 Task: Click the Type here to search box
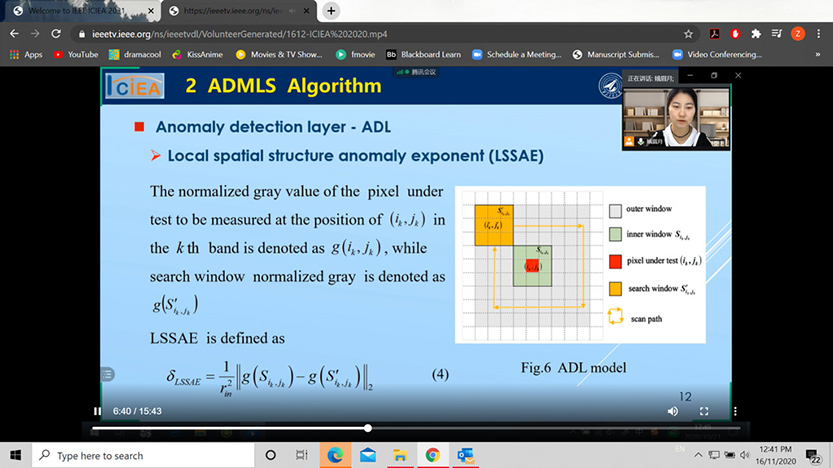pyautogui.click(x=143, y=455)
